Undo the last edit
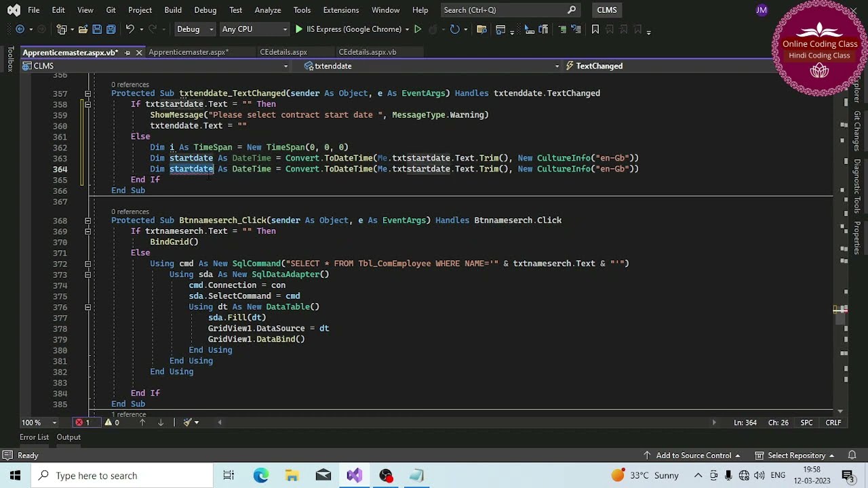868x488 pixels. pyautogui.click(x=130, y=29)
